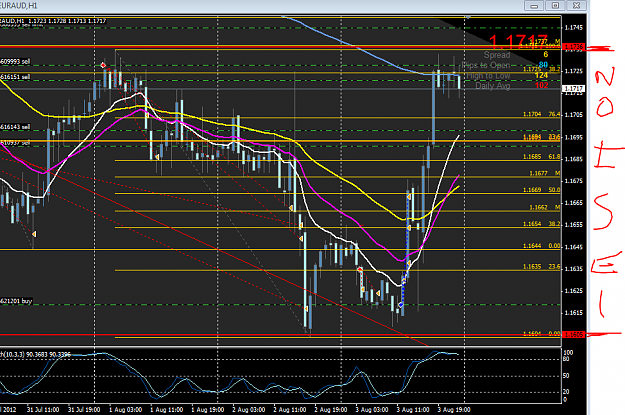625x415 pixels.
Task: Click the stochastic scale value 80
Action: pyautogui.click(x=566, y=359)
